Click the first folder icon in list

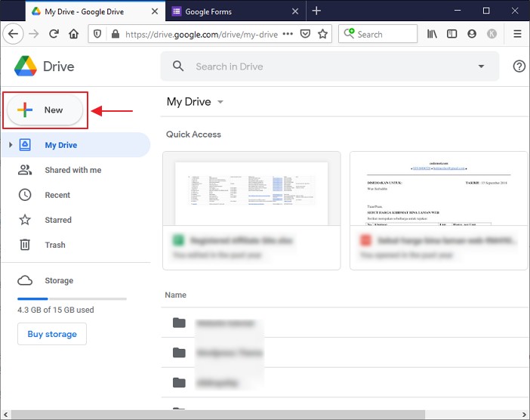[179, 323]
